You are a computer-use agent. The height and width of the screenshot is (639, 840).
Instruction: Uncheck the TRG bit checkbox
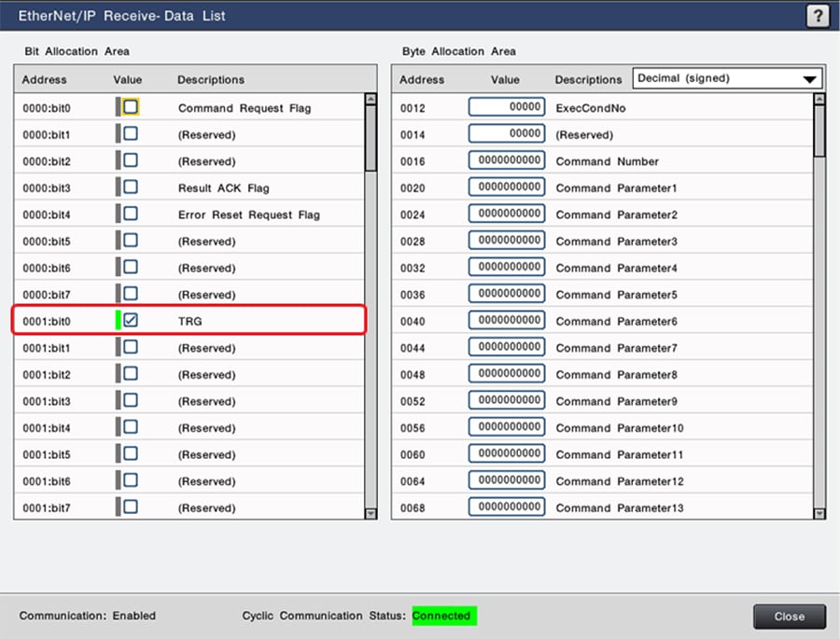[131, 321]
